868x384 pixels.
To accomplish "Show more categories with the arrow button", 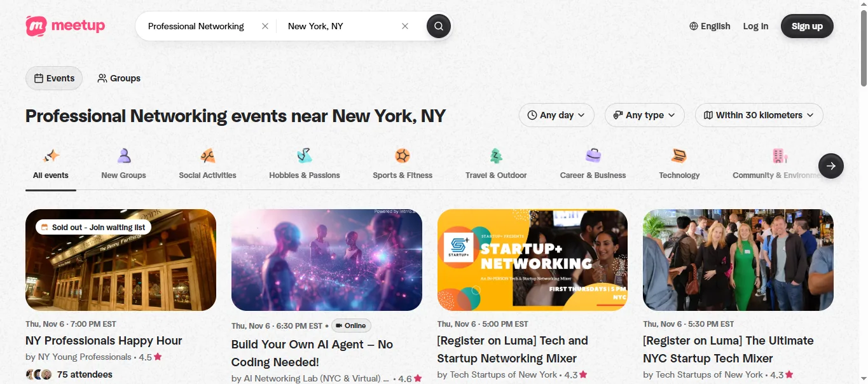I will pyautogui.click(x=831, y=166).
